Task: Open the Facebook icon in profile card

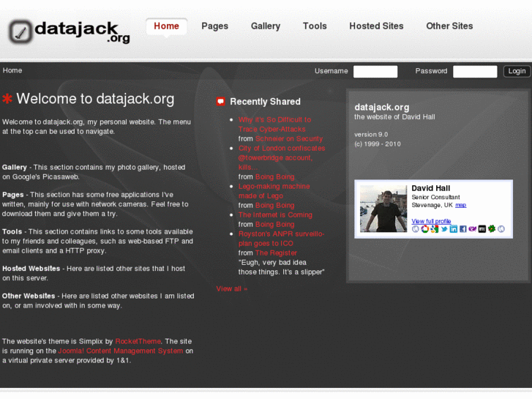Action: point(463,229)
